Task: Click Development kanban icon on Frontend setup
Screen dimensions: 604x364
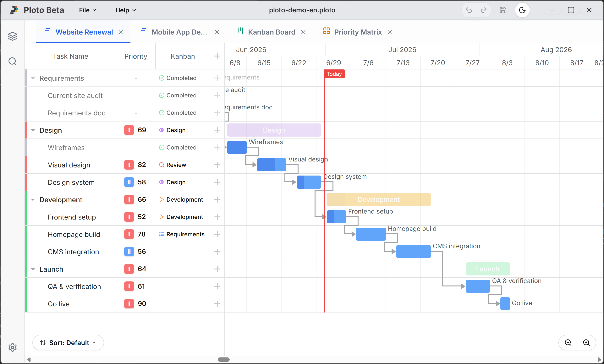Action: (161, 217)
